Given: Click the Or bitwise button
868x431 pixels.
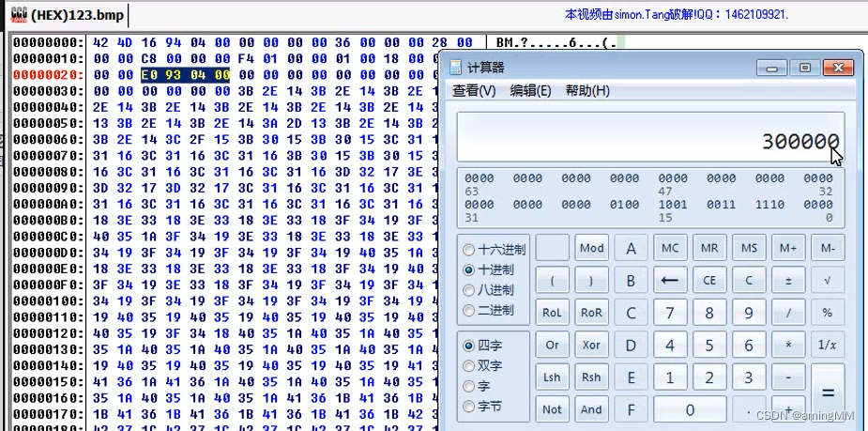Looking at the screenshot, I should click(552, 345).
